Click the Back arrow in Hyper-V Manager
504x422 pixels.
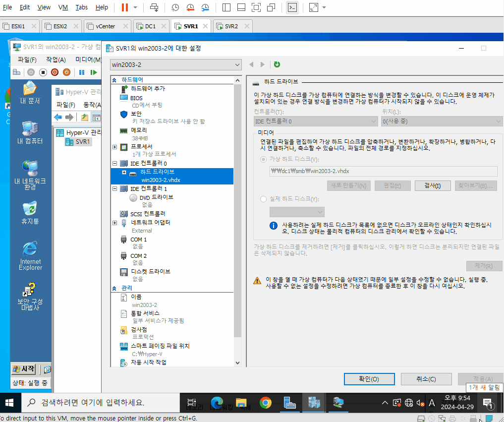(58, 118)
